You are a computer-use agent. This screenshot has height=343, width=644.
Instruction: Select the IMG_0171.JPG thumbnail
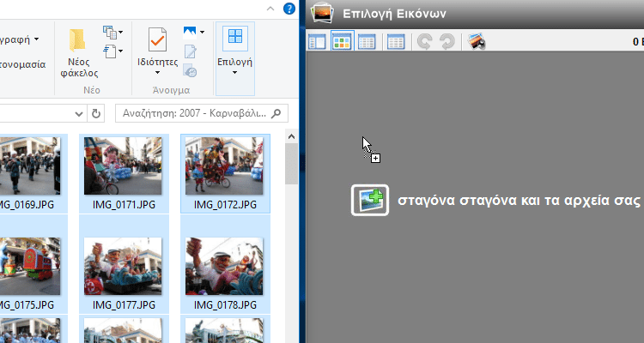click(x=123, y=165)
